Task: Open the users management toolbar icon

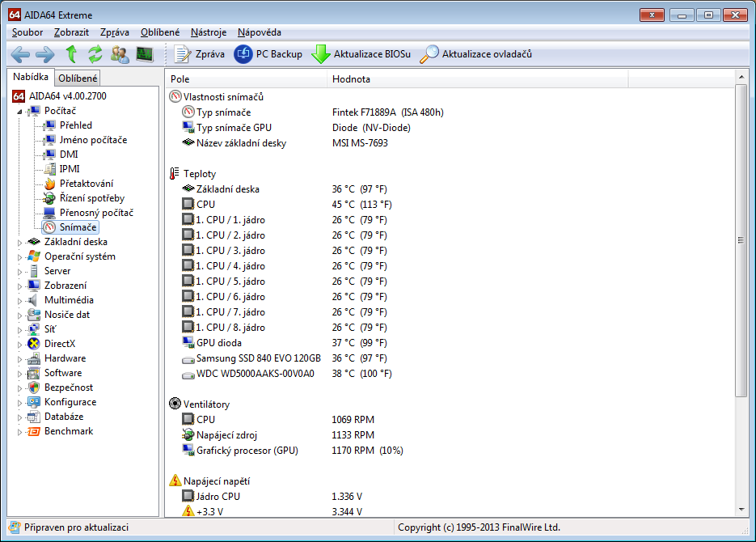Action: coord(120,54)
